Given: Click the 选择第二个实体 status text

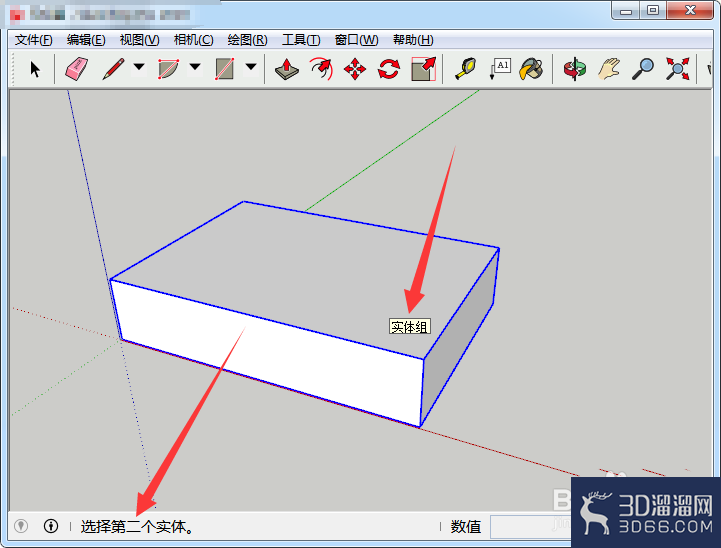Looking at the screenshot, I should (x=137, y=526).
